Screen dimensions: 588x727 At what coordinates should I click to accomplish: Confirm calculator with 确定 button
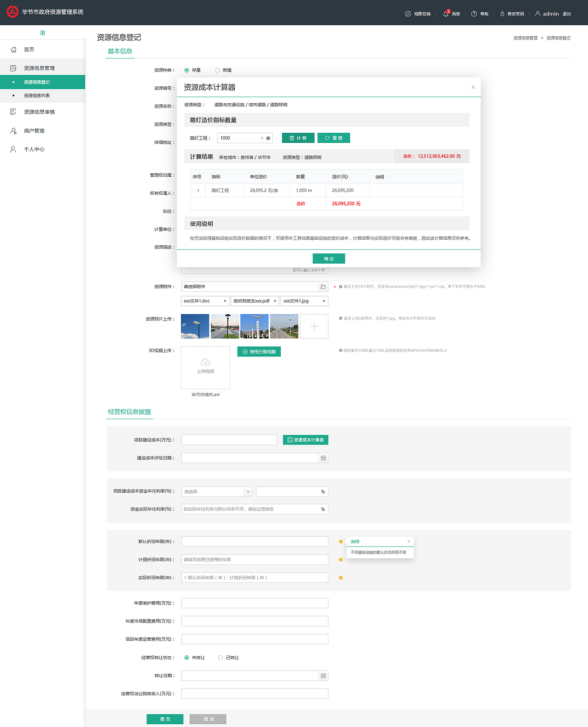click(329, 259)
